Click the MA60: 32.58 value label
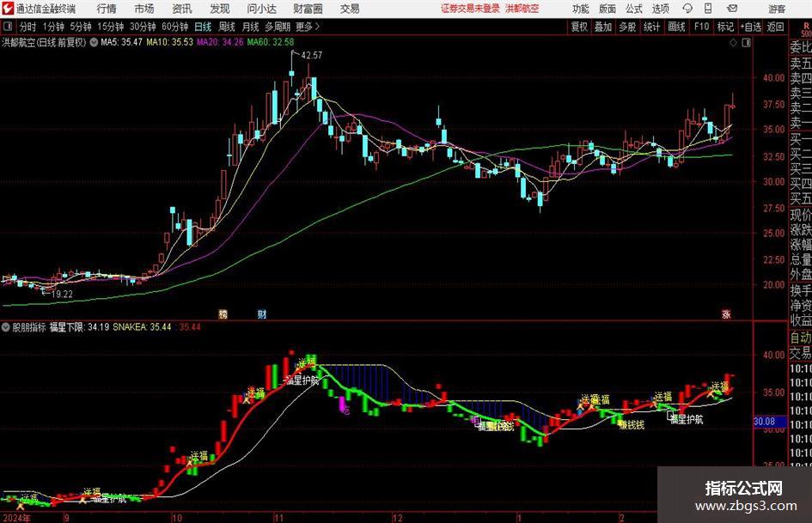Viewport: 812px width, 523px height. [271, 42]
